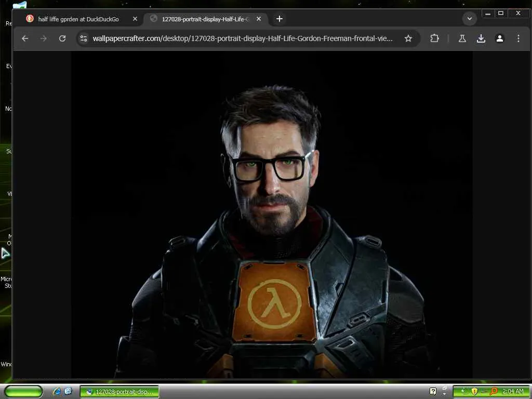Expand the tab search dropdown
The height and width of the screenshot is (399, 532).
470,19
